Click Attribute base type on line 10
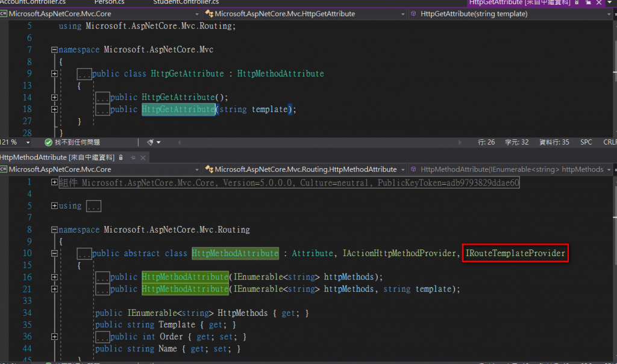Screen dimensions: 617x364 pyautogui.click(x=313, y=253)
